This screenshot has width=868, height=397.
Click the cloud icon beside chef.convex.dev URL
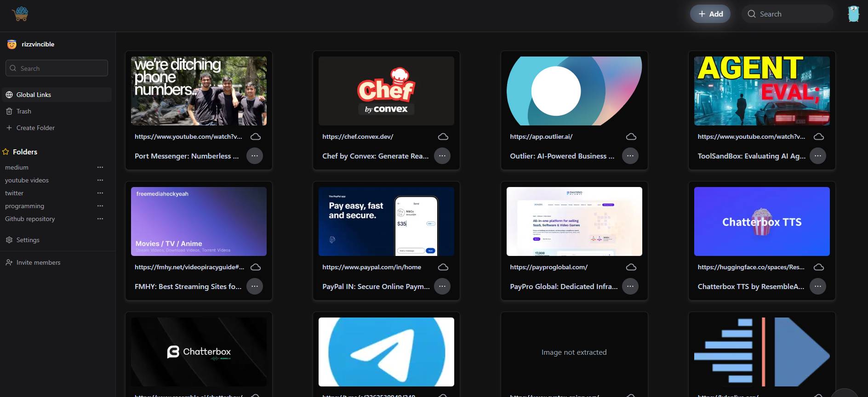[443, 136]
